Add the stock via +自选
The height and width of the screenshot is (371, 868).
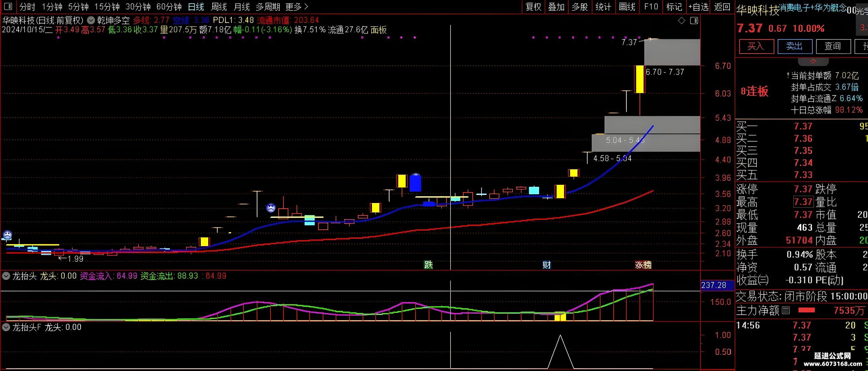699,7
